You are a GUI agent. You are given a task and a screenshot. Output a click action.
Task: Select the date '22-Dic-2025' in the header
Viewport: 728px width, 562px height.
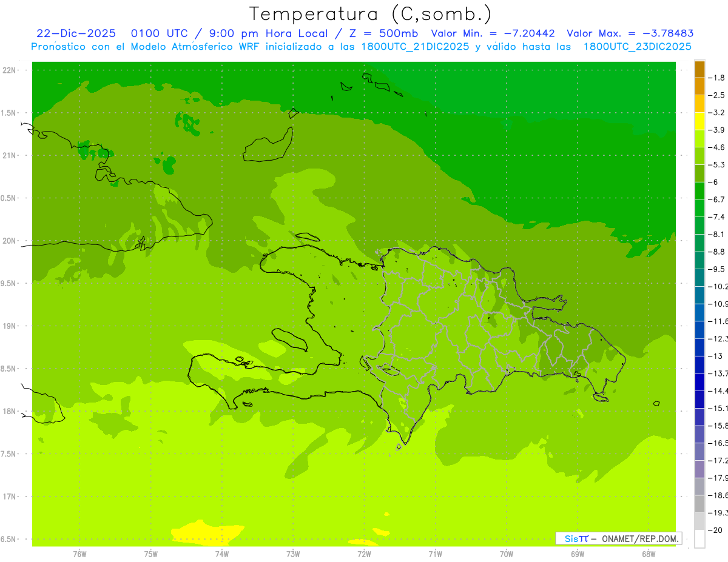click(x=76, y=33)
